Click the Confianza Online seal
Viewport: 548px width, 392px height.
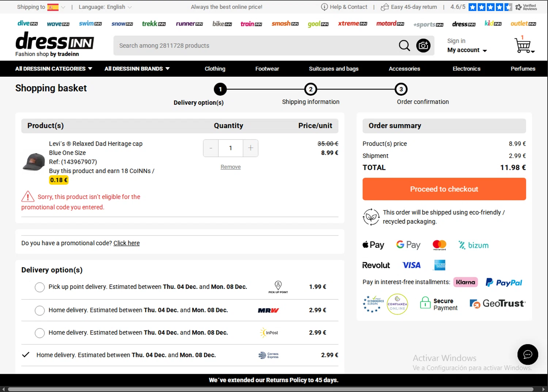[397, 304]
